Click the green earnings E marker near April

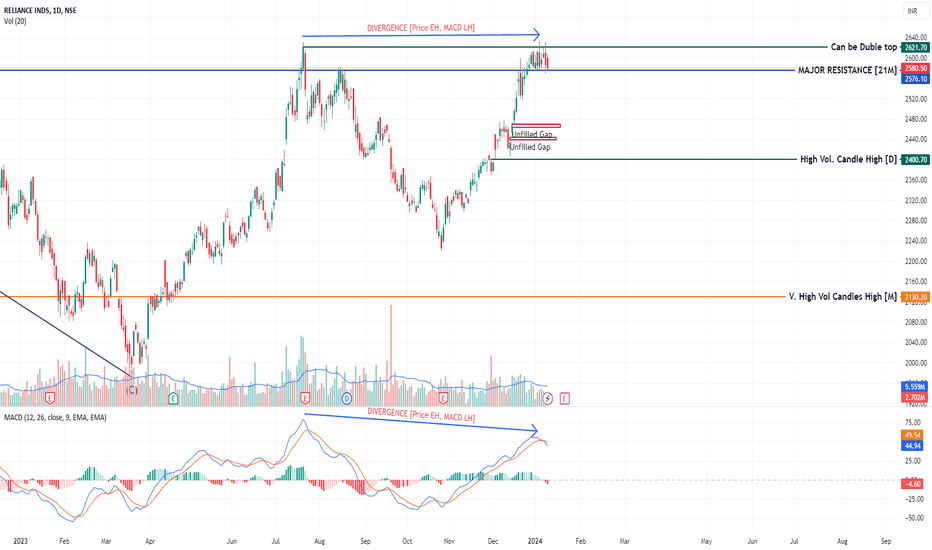click(173, 398)
